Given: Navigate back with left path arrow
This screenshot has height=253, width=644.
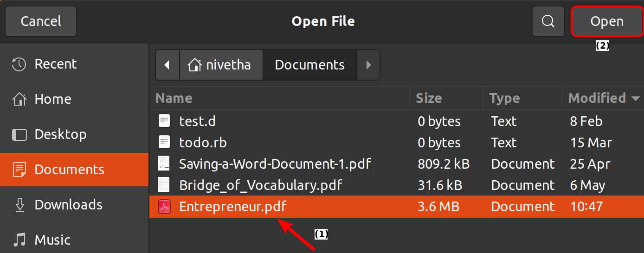Looking at the screenshot, I should 167,65.
